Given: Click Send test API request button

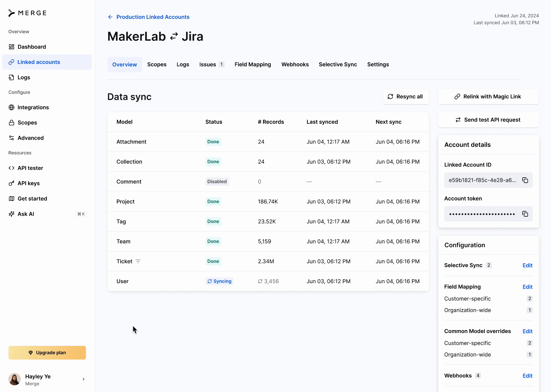Looking at the screenshot, I should [489, 120].
